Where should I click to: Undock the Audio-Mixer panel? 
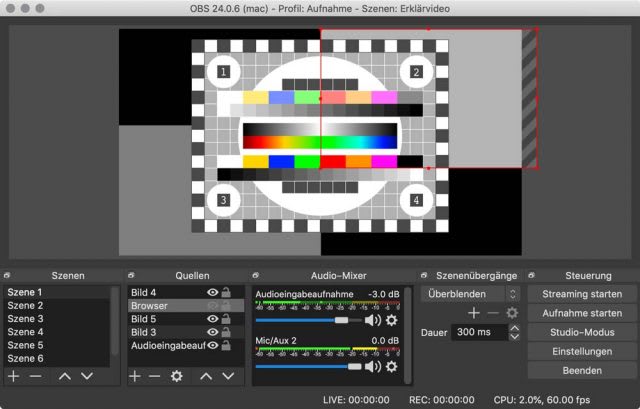(256, 276)
